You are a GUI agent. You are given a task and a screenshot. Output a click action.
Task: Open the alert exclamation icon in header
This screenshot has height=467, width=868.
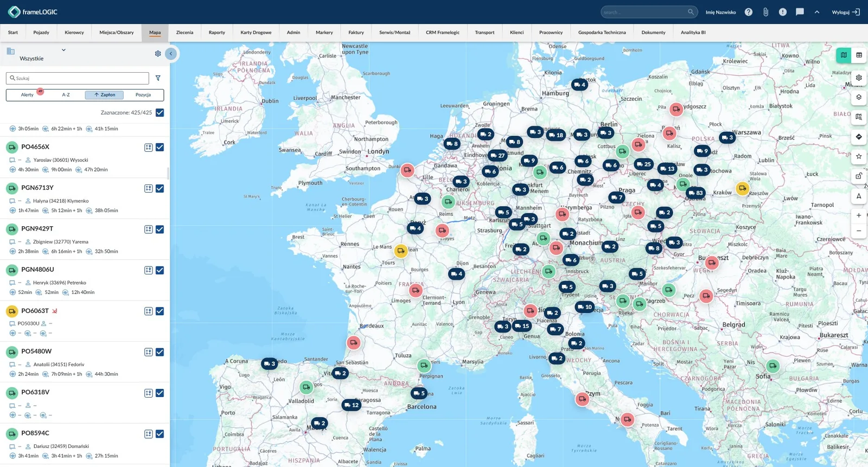(x=783, y=12)
